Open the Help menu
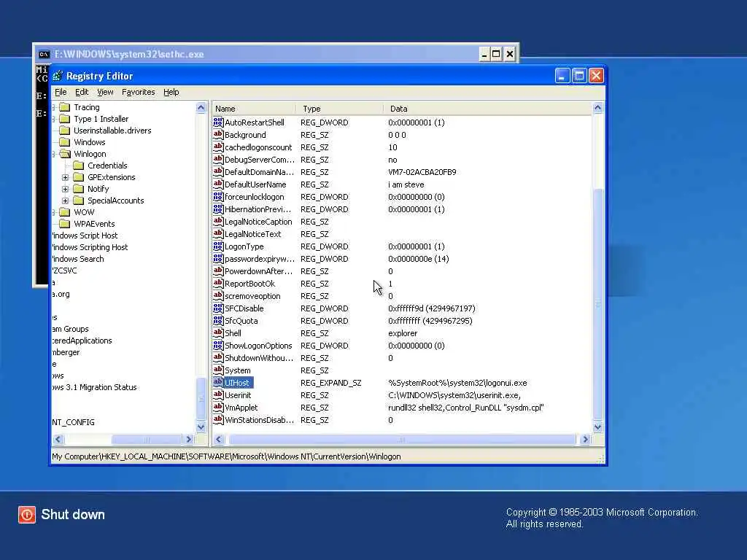Image resolution: width=747 pixels, height=560 pixels. point(171,92)
